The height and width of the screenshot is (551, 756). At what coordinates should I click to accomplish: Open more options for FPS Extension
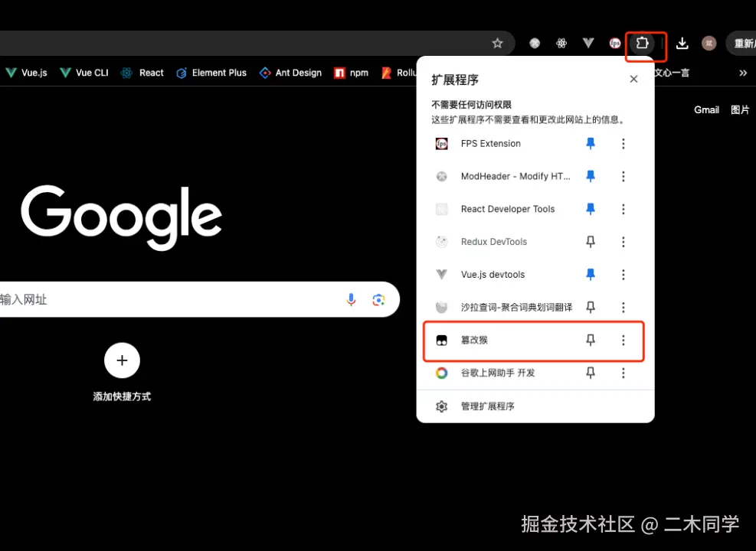tap(623, 144)
